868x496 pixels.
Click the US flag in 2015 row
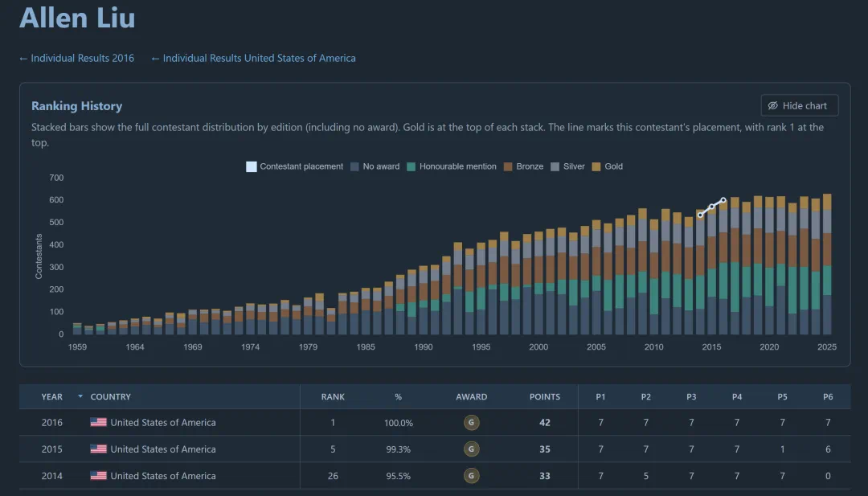[x=99, y=449]
